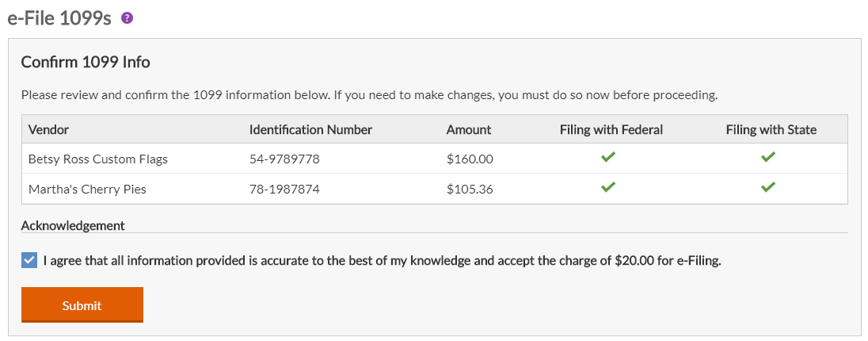Click the Amount column header
Viewport: 868px width, 341px height.
(x=469, y=130)
